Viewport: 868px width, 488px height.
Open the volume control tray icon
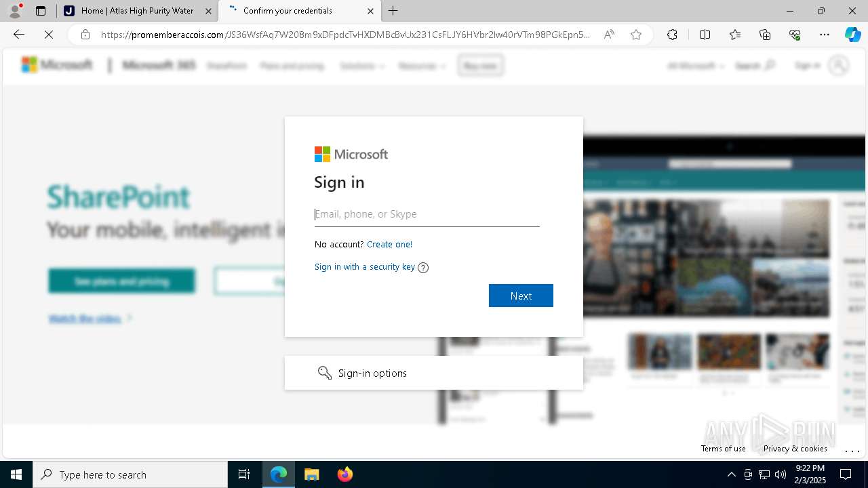point(781,474)
